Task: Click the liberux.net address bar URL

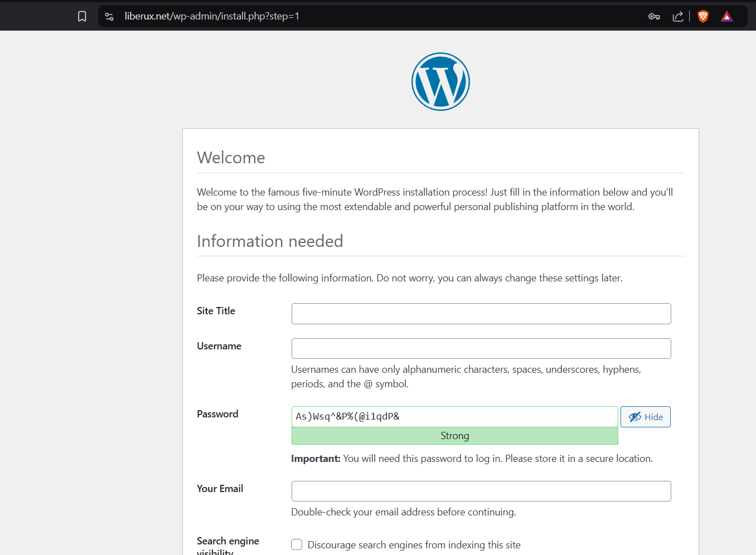Action: [x=212, y=16]
